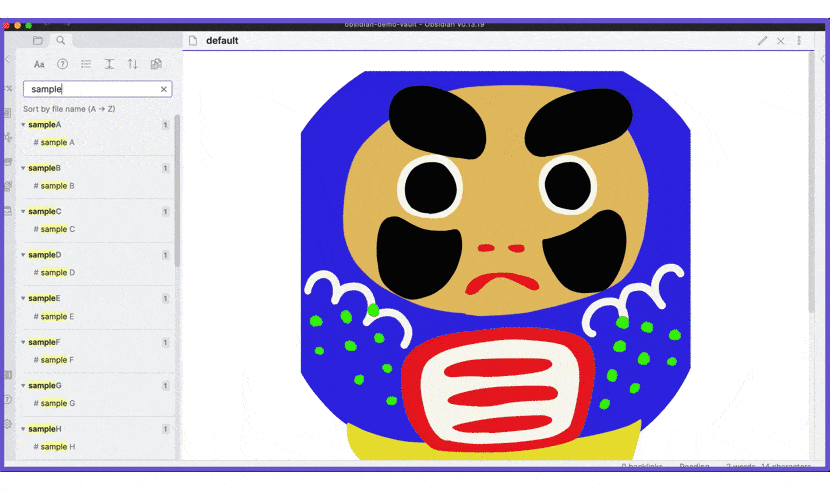Collapse the sampleG result group
Viewport: 830px width, 490px height.
(x=23, y=385)
